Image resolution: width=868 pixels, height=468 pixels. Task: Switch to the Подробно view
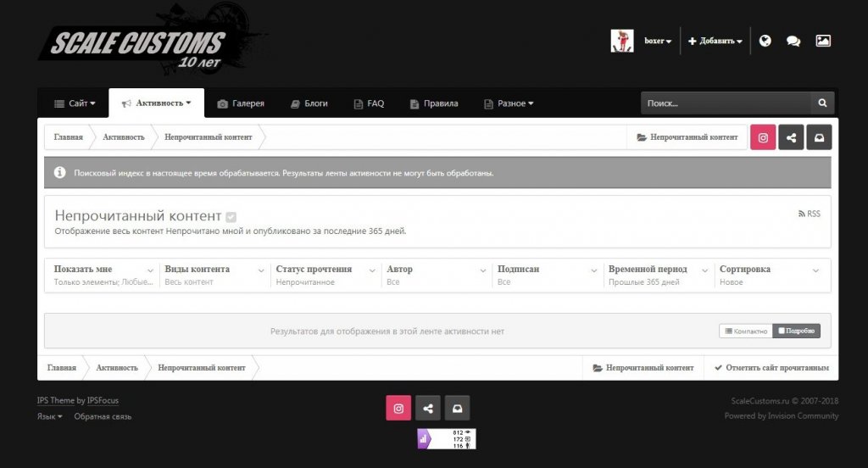coord(796,331)
